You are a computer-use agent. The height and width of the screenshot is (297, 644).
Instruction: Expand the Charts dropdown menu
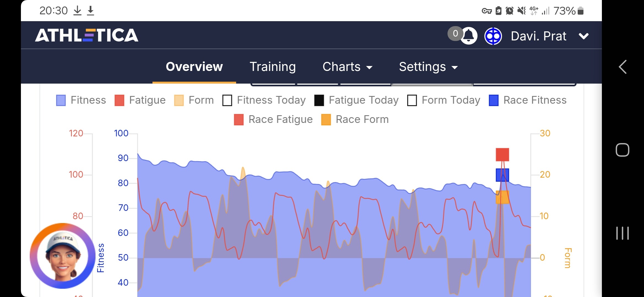pos(347,67)
